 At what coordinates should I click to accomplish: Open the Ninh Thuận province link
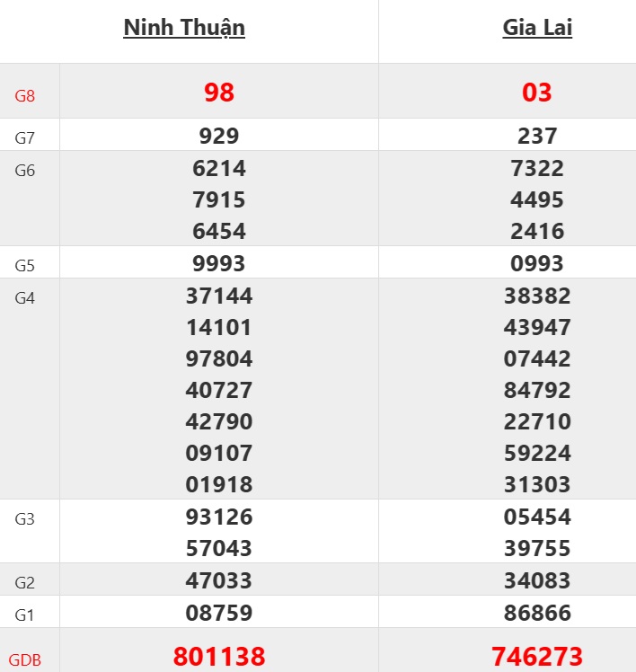(x=184, y=28)
